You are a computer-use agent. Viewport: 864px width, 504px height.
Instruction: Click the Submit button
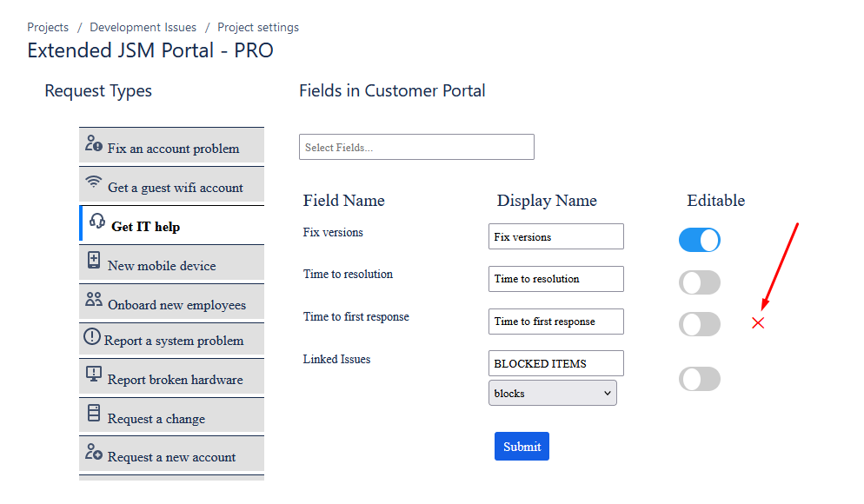coord(522,447)
